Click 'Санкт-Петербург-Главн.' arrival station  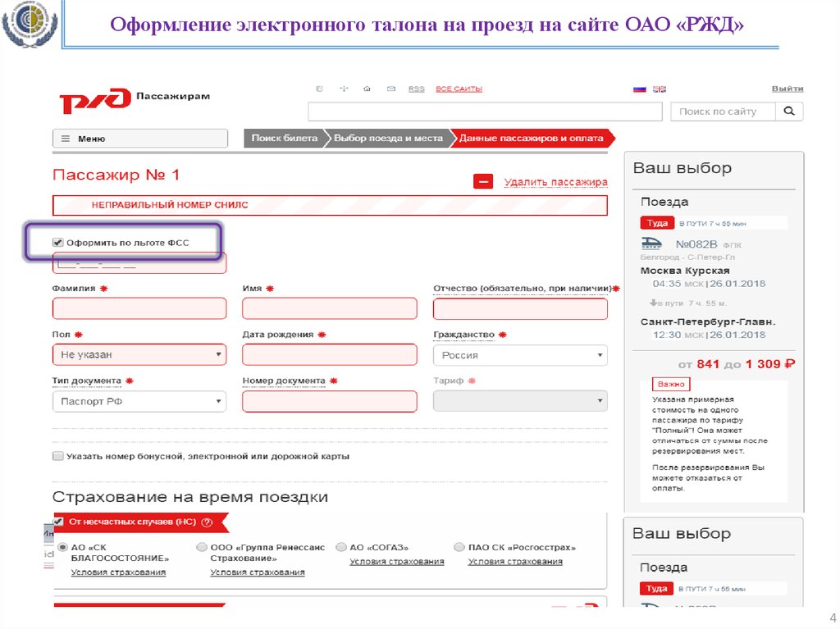point(708,322)
